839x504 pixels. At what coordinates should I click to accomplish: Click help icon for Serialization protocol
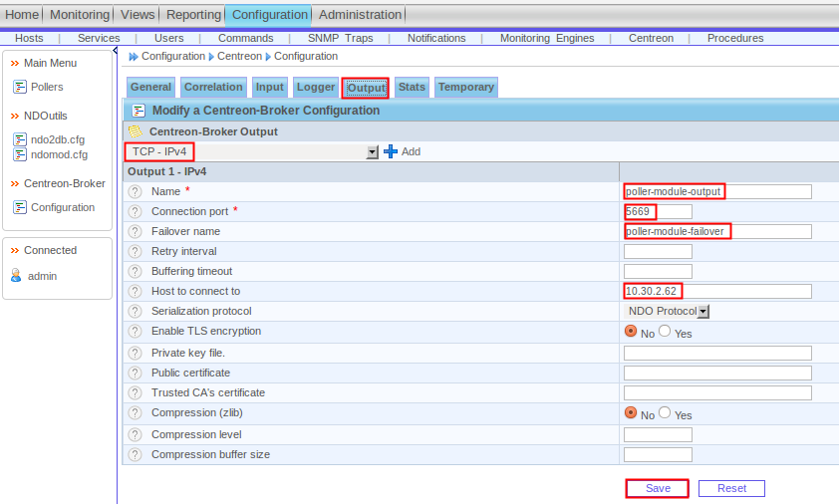pos(135,311)
